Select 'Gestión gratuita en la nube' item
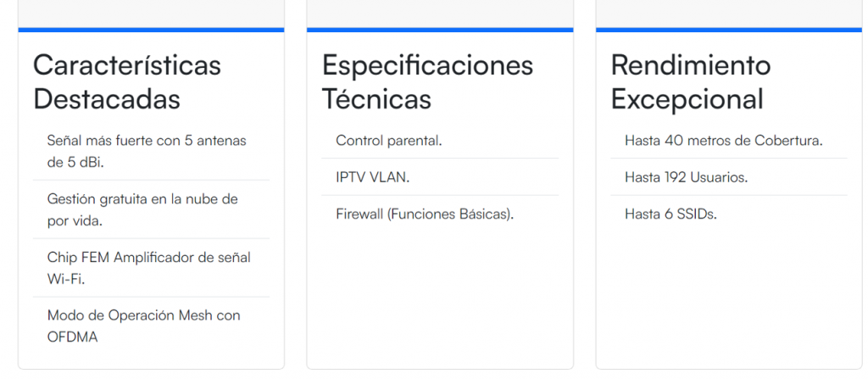 142,199
